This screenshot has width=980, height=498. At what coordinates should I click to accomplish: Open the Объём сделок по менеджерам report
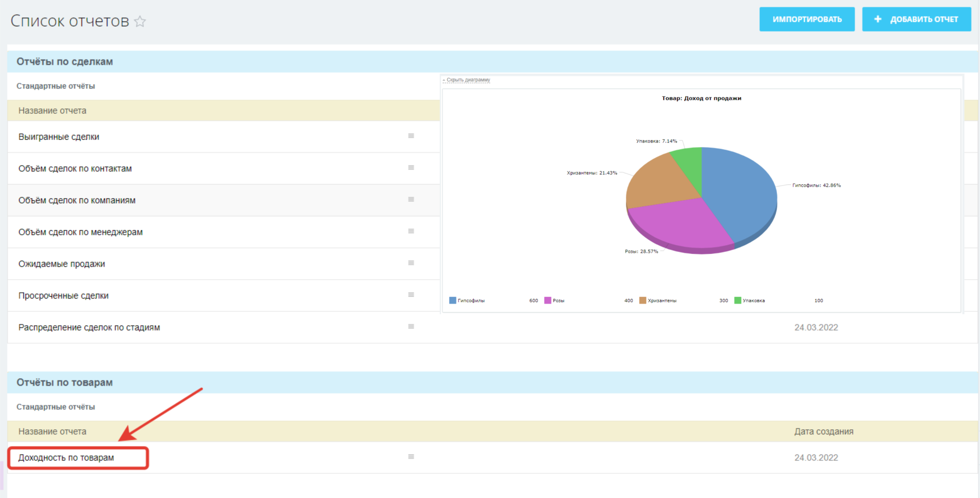point(80,232)
